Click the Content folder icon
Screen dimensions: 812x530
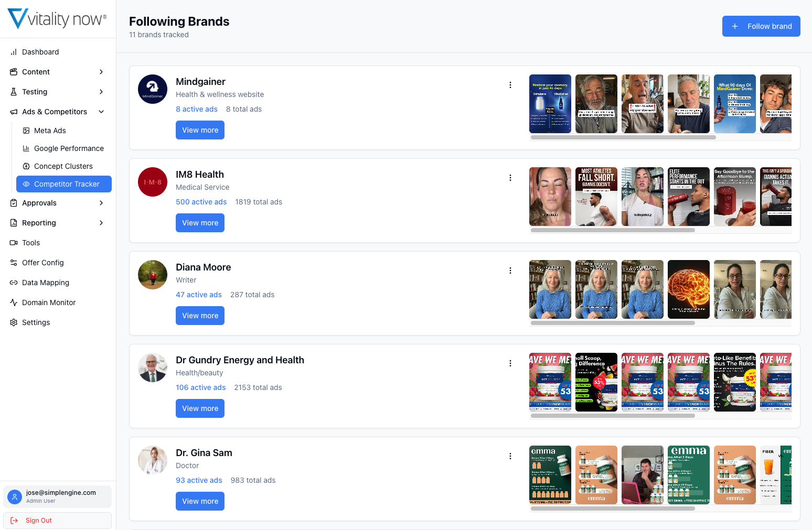[x=14, y=72]
